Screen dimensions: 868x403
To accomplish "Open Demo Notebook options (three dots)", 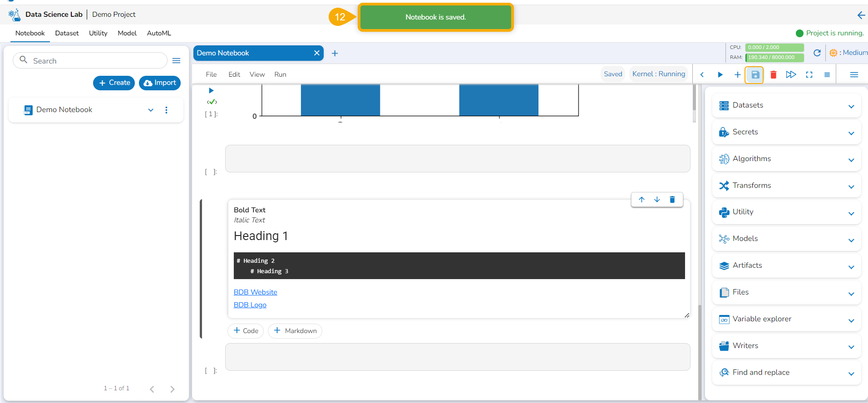I will [x=167, y=110].
